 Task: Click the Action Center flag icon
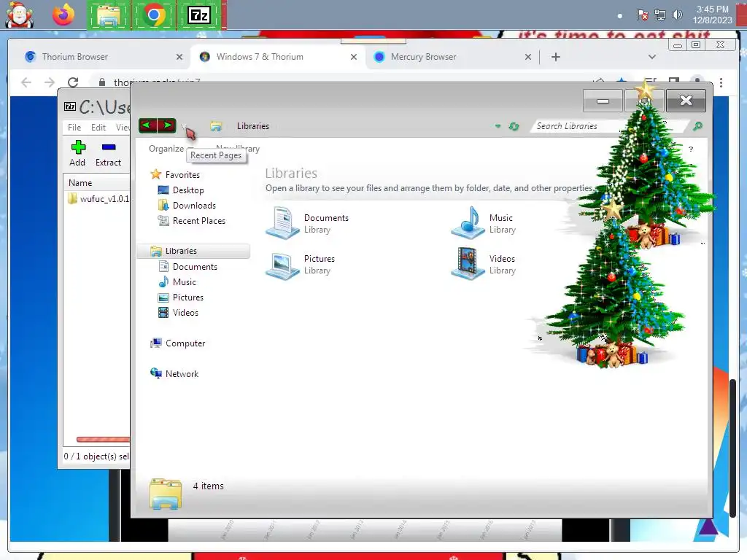click(642, 15)
